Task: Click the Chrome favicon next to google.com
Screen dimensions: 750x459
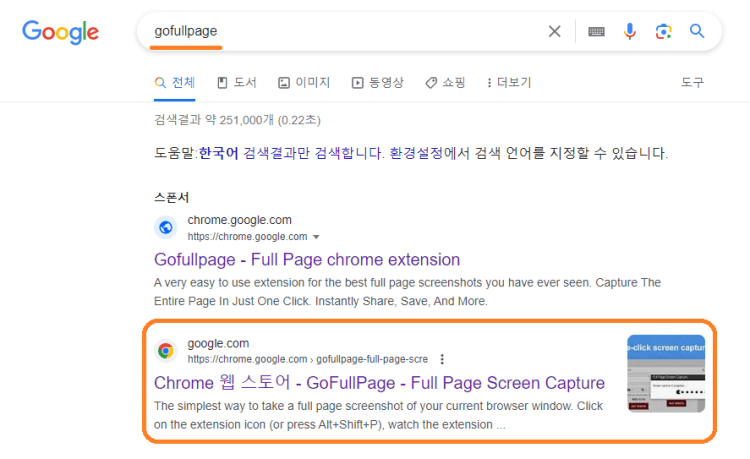Action: pos(165,350)
